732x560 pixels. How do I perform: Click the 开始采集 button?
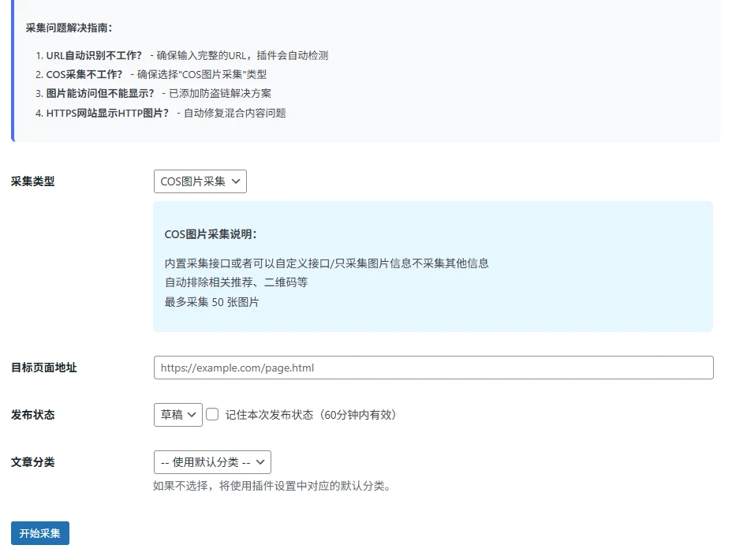pos(39,532)
